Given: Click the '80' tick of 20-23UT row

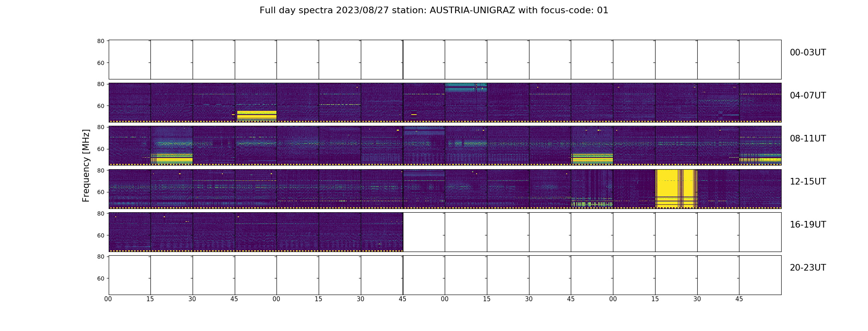Looking at the screenshot, I should tap(100, 257).
